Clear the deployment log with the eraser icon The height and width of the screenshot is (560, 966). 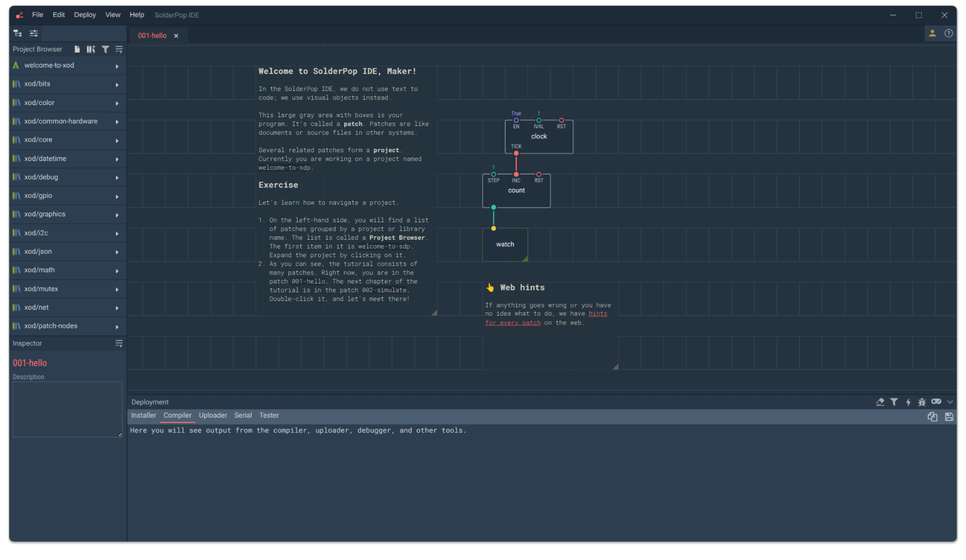coord(880,402)
